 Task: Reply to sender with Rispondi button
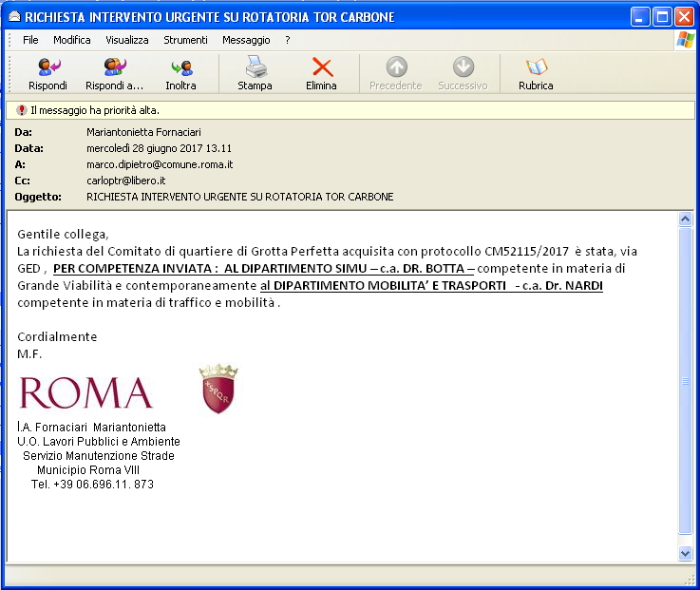47,74
